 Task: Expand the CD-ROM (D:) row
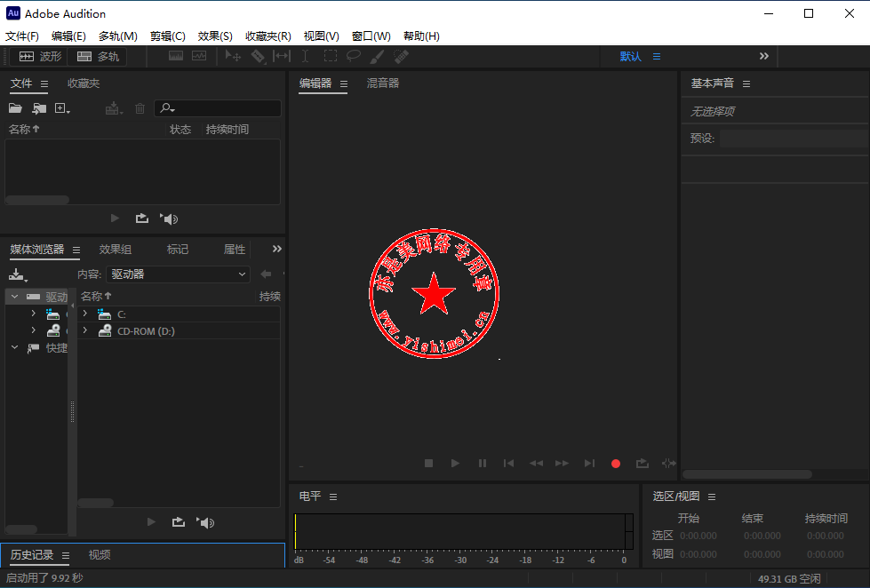point(85,330)
